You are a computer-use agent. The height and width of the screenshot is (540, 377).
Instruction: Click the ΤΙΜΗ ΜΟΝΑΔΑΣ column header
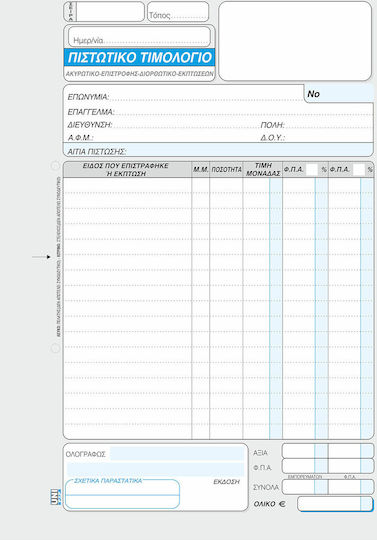click(263, 169)
